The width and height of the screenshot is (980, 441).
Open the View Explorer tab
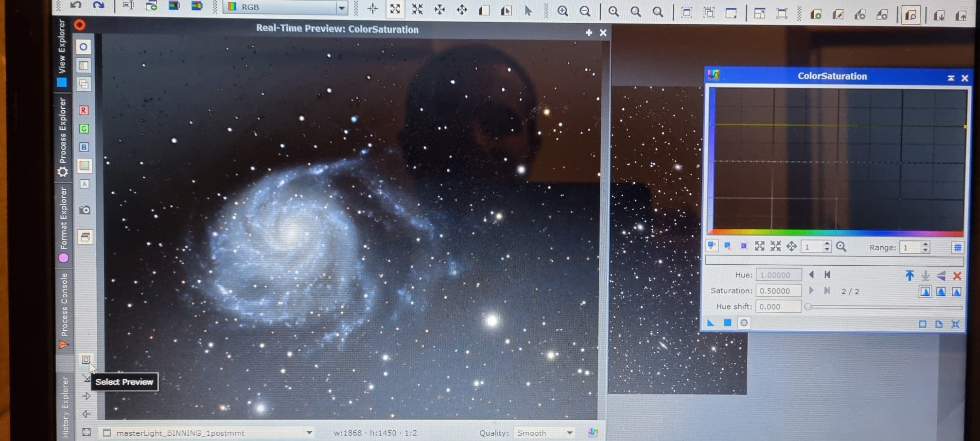pyautogui.click(x=62, y=53)
